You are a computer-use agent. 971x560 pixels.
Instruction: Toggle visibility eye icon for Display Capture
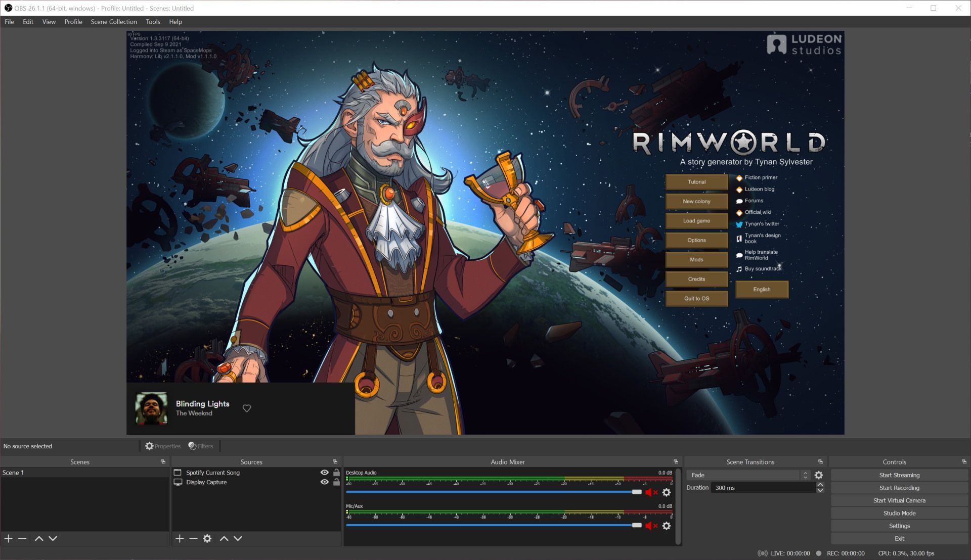(324, 482)
